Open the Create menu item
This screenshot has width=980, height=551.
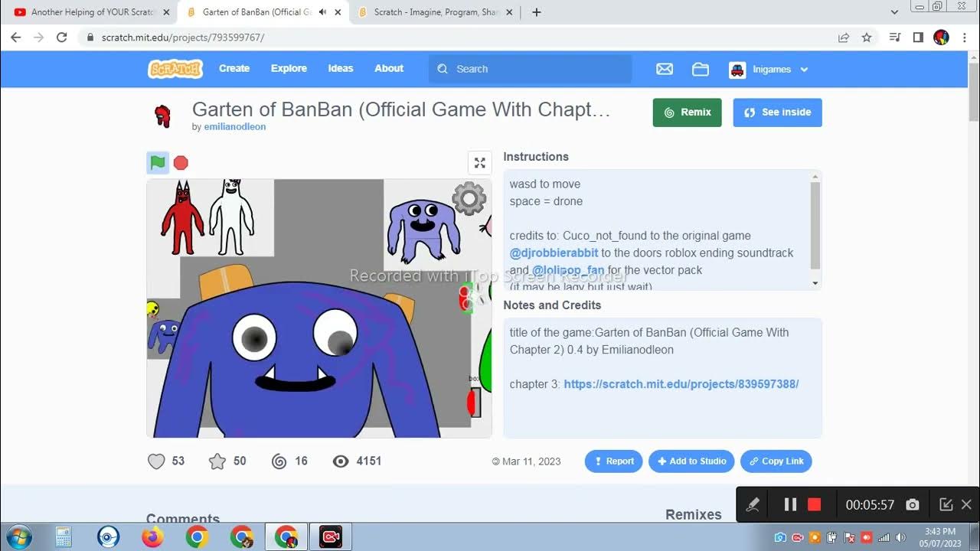pos(234,68)
